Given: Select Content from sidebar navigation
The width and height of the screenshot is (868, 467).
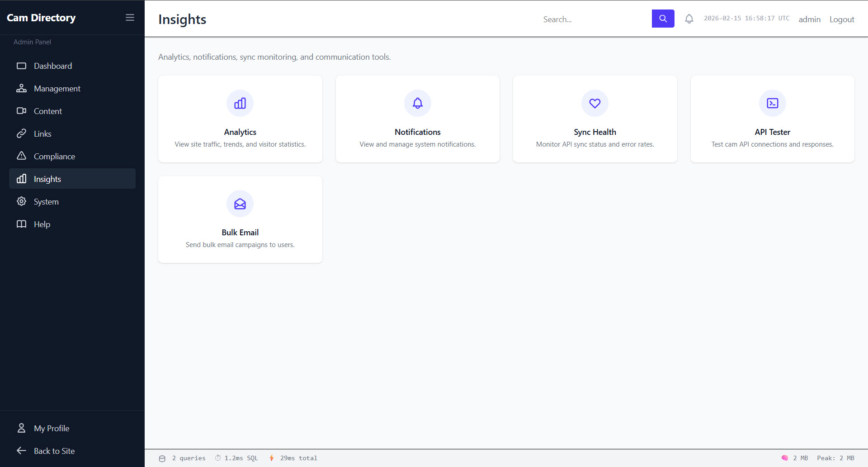Looking at the screenshot, I should click(x=47, y=111).
